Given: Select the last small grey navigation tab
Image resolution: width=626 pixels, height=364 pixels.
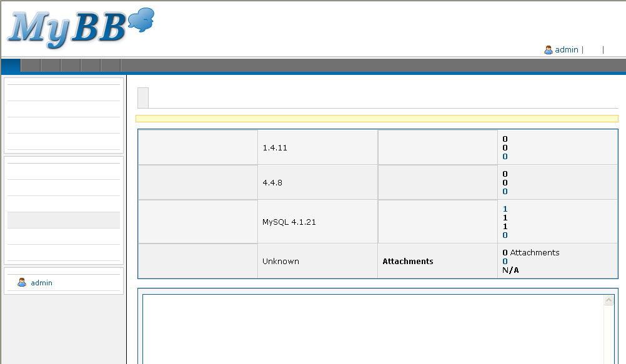Looking at the screenshot, I should [111, 66].
